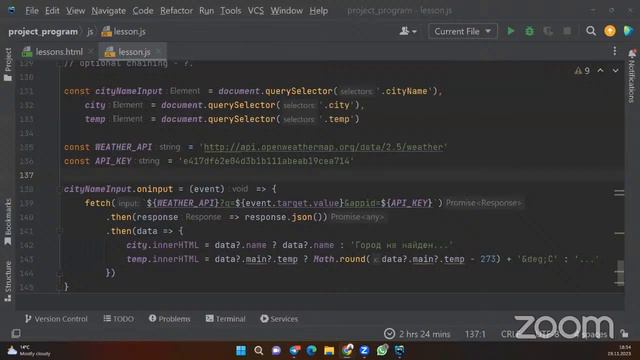Open the Bookmarks tool window

tap(8, 222)
